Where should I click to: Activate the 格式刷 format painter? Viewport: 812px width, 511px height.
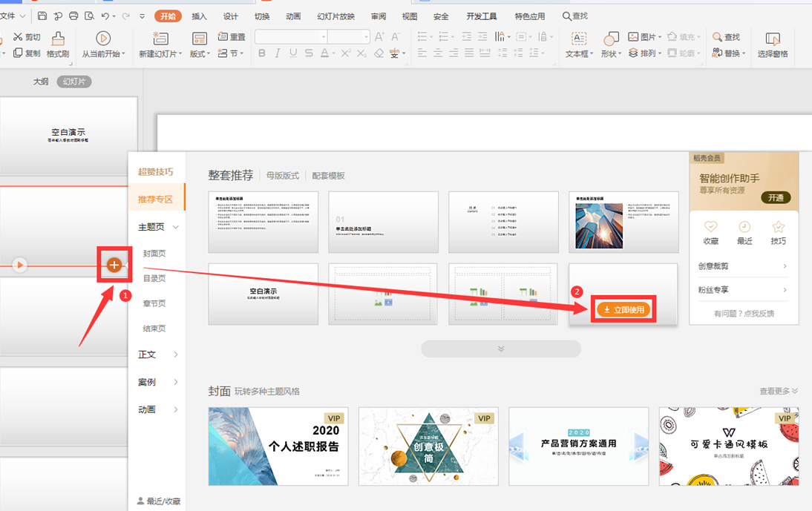[x=57, y=44]
